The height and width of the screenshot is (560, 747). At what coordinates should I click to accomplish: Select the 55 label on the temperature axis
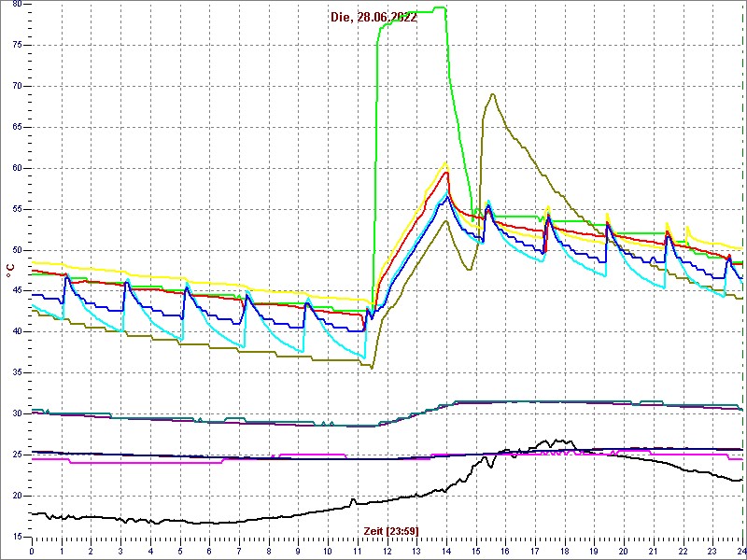[x=17, y=209]
